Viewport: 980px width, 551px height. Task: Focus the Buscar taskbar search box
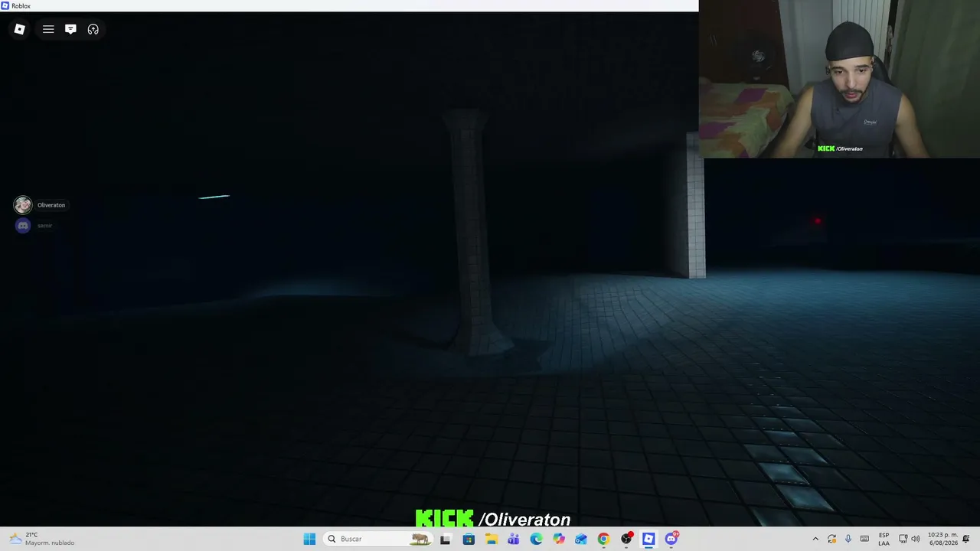(377, 539)
